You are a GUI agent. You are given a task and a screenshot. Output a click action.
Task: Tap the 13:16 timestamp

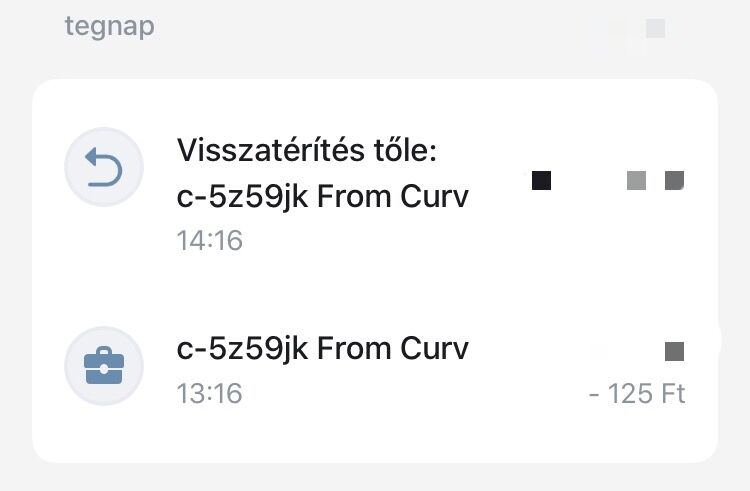(x=210, y=393)
